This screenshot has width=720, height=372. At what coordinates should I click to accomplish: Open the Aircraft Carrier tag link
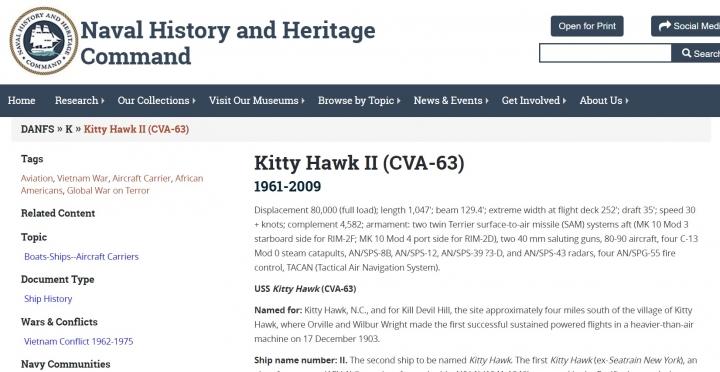pyautogui.click(x=141, y=178)
